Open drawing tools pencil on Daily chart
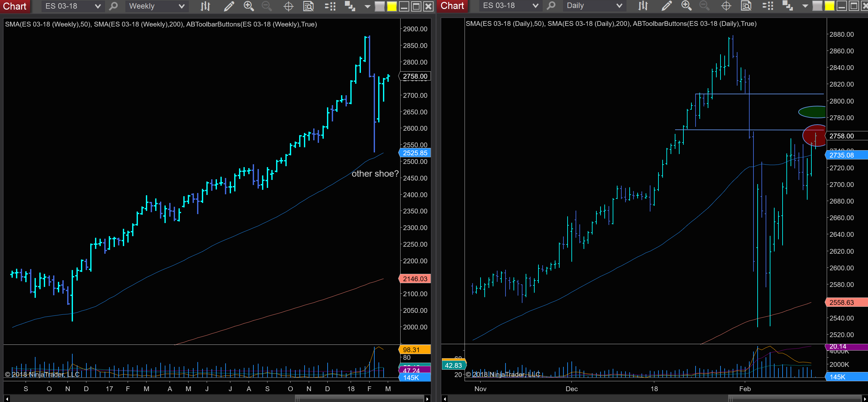This screenshot has height=402, width=868. click(x=666, y=6)
